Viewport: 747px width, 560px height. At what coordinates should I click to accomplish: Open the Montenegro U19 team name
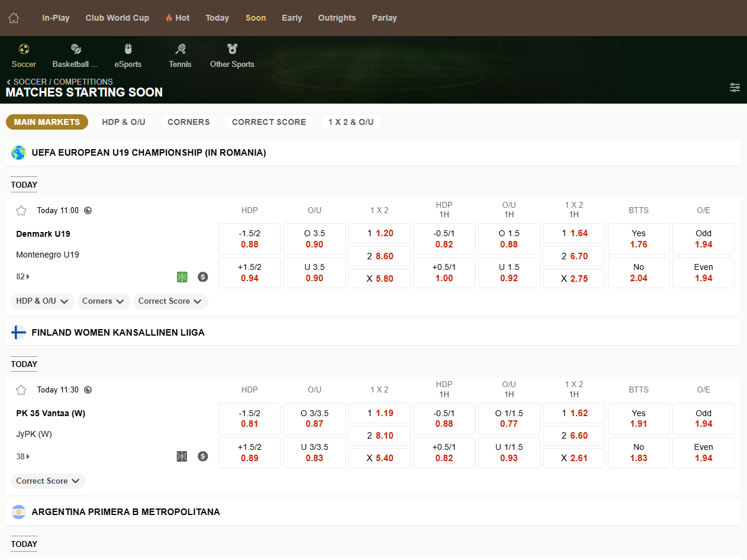pos(47,255)
